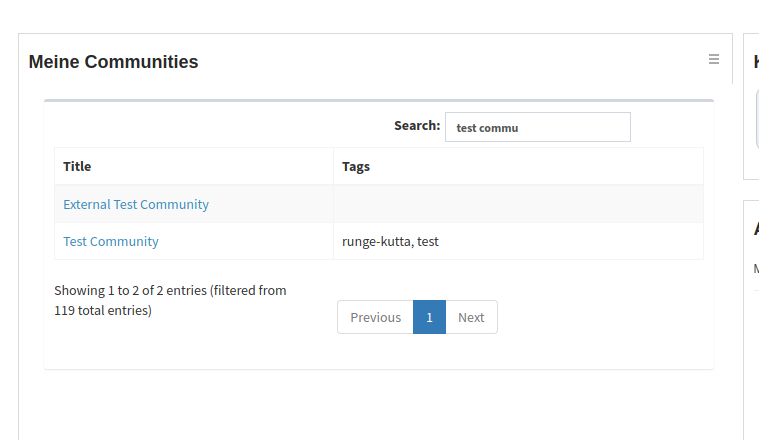This screenshot has height=440, width=759.
Task: Click the rounded box in the top-right panel
Action: pos(757,119)
